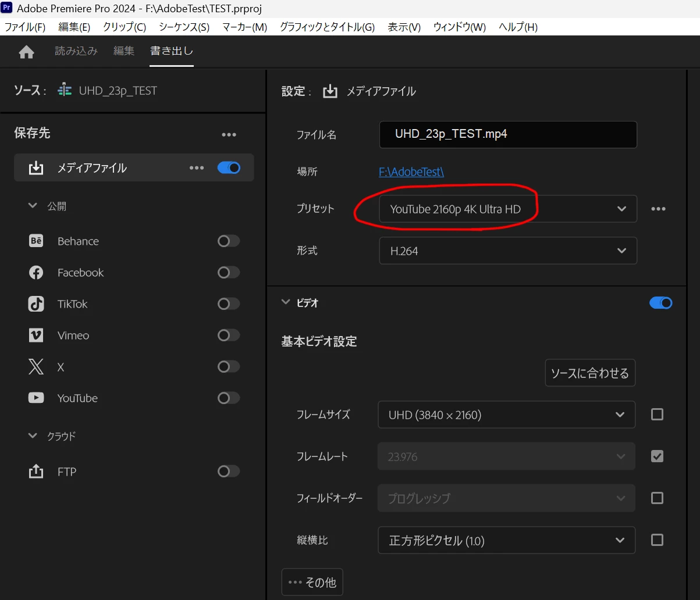Click the ファイル名 input field
700x600 pixels.
tap(508, 134)
